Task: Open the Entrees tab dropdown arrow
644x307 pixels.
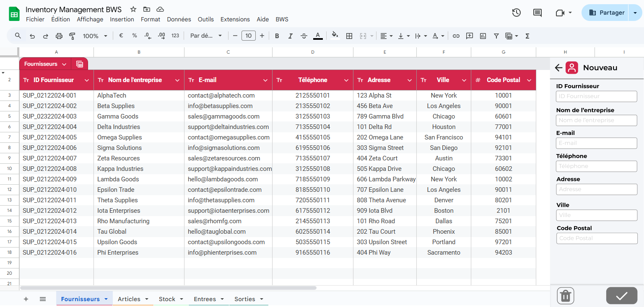Action: tap(222, 299)
